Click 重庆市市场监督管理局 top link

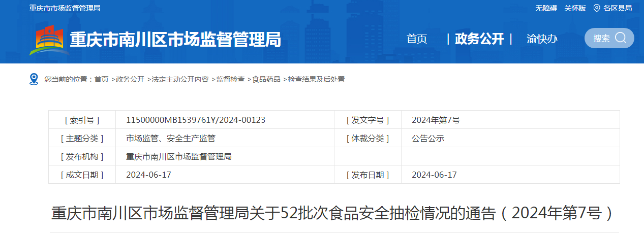pyautogui.click(x=65, y=8)
